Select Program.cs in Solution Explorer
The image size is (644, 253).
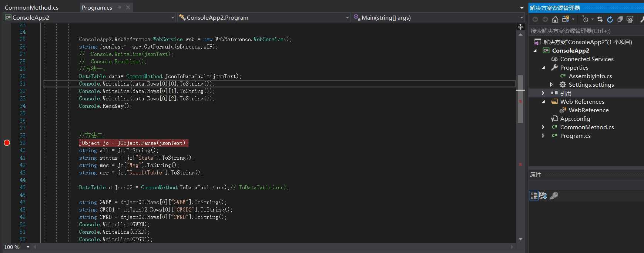coord(575,136)
